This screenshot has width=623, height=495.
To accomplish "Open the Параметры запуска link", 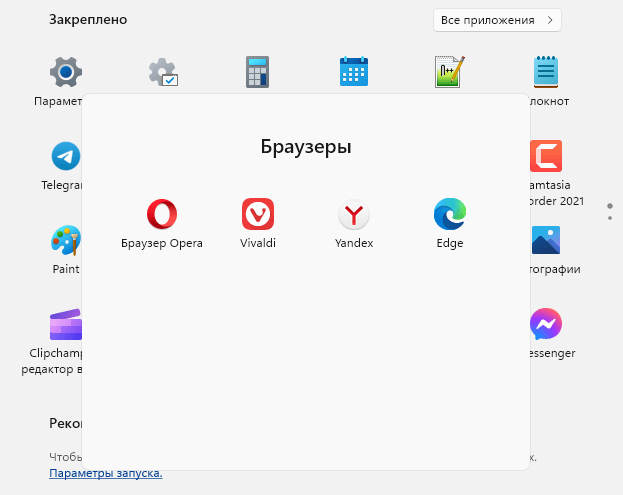I will point(106,473).
